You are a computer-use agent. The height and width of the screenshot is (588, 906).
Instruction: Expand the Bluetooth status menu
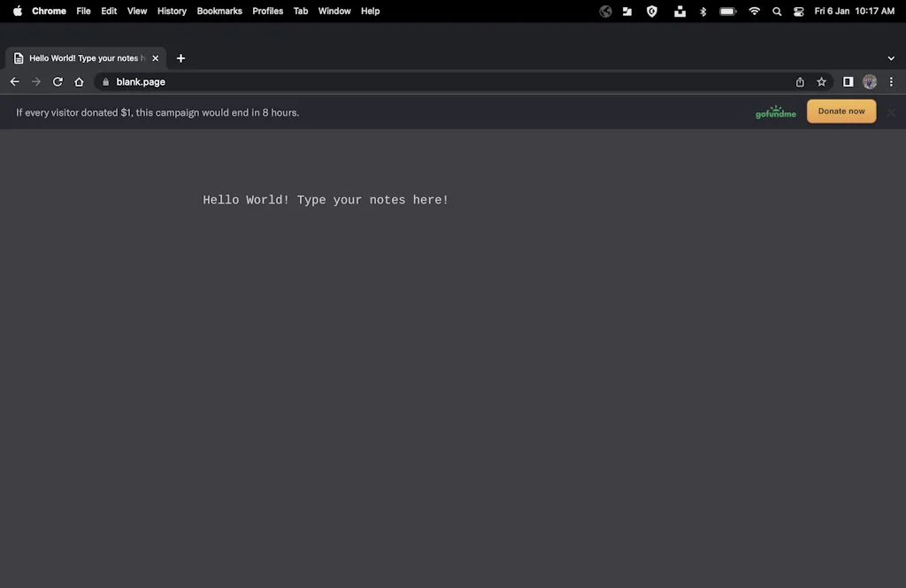[703, 11]
